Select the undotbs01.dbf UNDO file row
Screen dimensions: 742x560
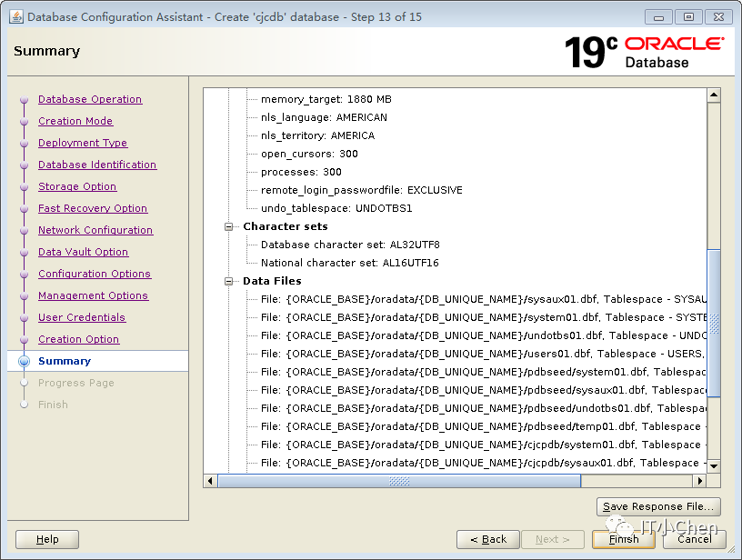coord(483,335)
